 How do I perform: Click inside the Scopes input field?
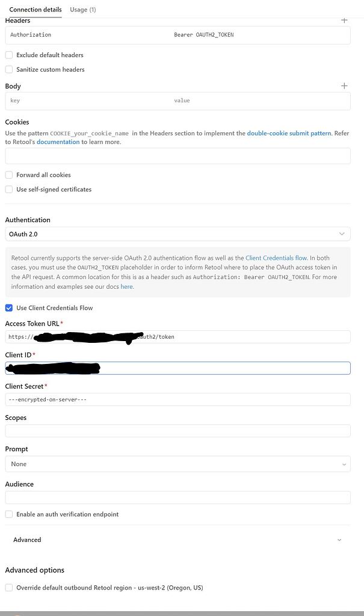coord(177,431)
